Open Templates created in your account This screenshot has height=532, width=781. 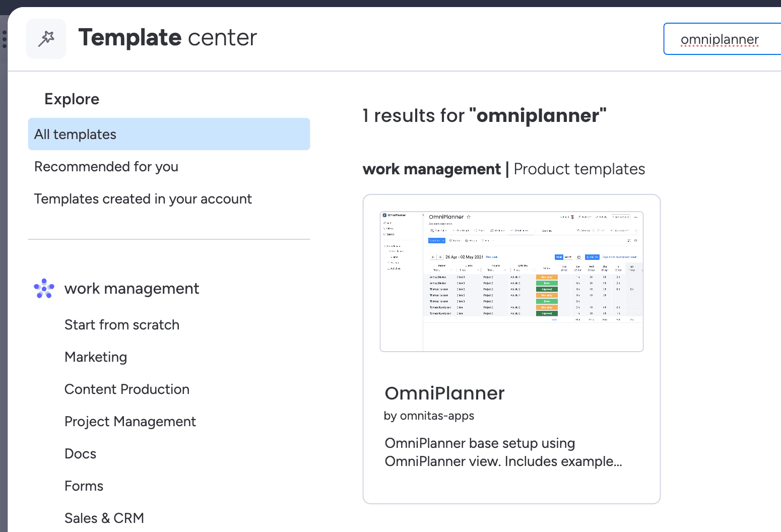[x=143, y=199]
